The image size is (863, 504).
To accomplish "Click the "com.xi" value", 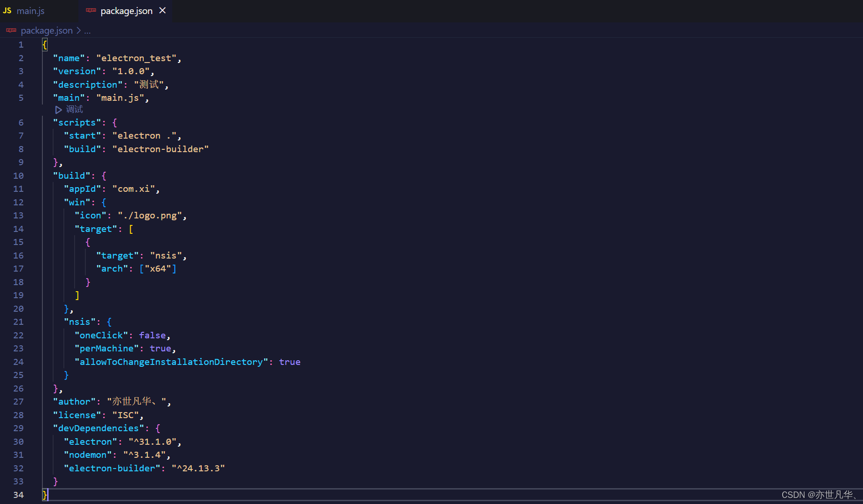I will point(134,189).
